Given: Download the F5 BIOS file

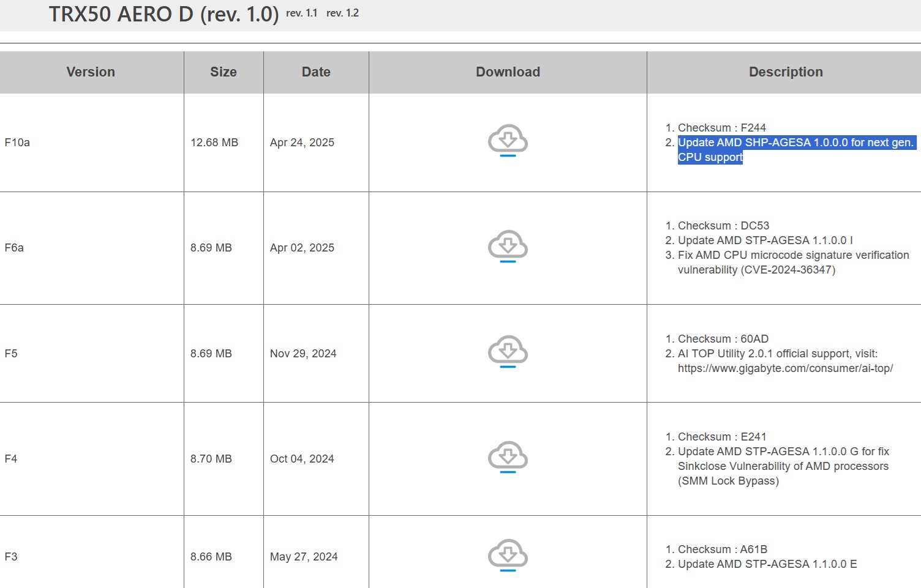Looking at the screenshot, I should 508,351.
